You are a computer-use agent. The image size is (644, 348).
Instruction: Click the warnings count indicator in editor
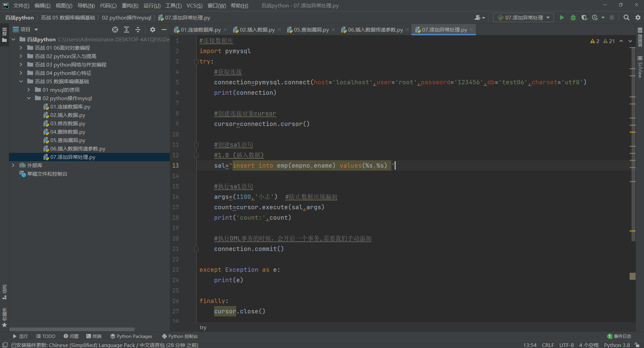602,41
